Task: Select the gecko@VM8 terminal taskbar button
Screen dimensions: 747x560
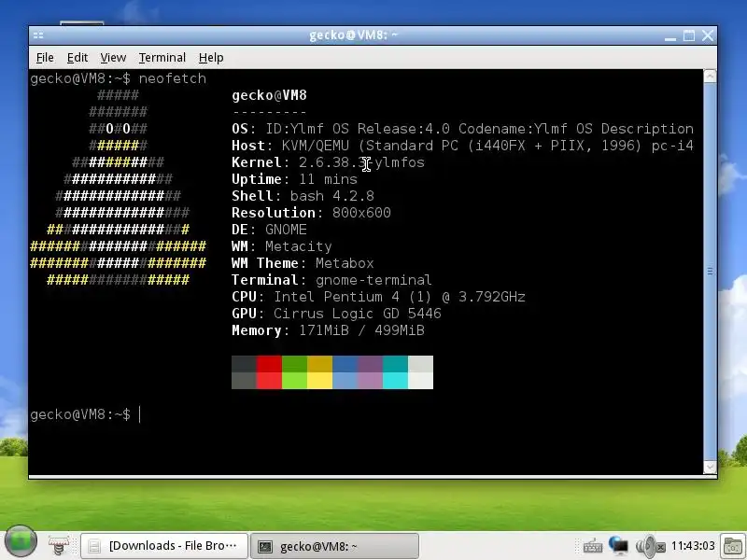Action: [334, 546]
